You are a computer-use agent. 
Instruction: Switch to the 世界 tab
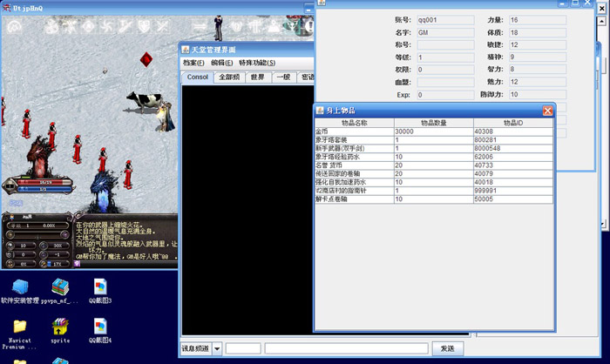(257, 78)
